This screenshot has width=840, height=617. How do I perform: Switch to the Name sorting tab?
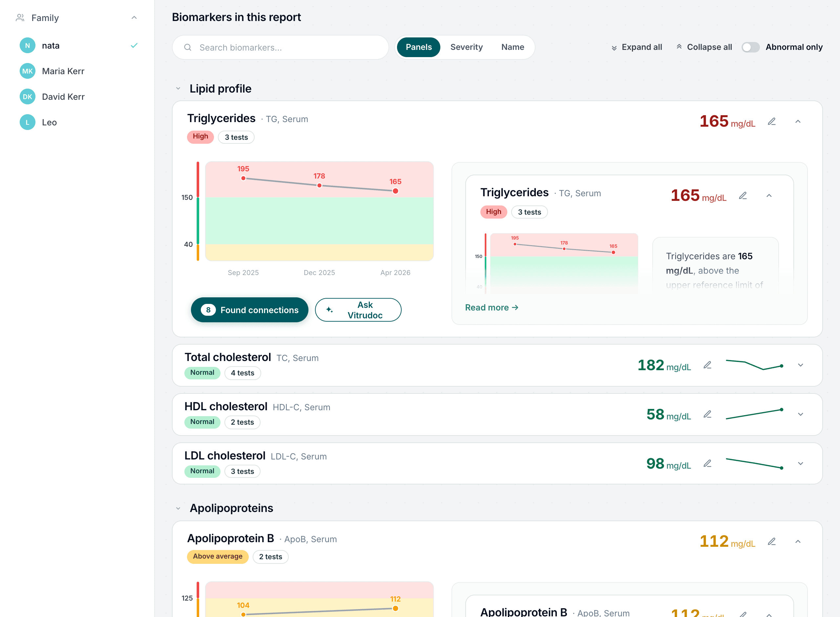click(x=513, y=47)
